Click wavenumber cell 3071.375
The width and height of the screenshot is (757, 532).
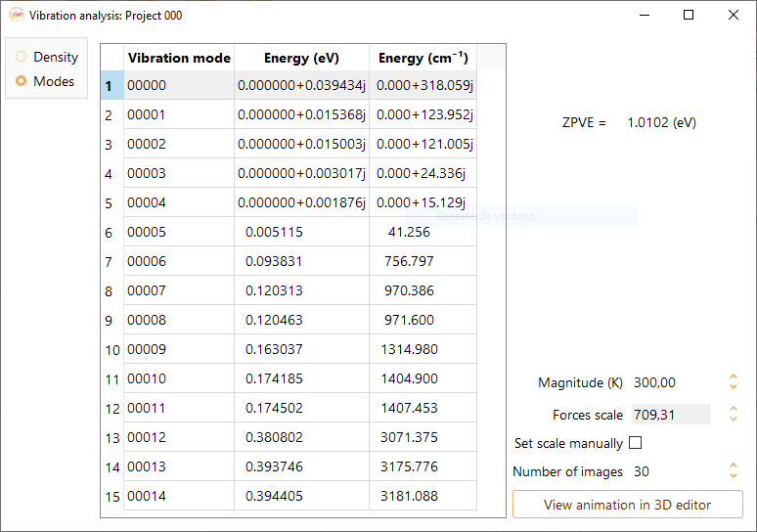coord(423,437)
